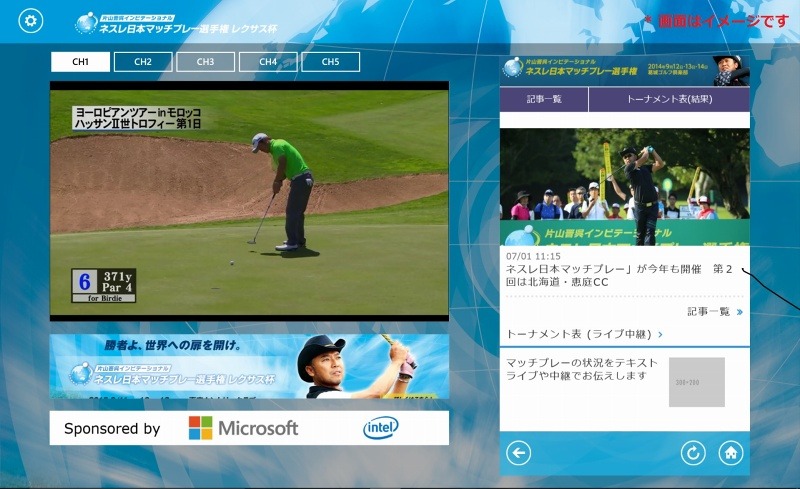The width and height of the screenshot is (800, 489).
Task: Click the hole 6 score overlay in video
Action: (x=104, y=285)
